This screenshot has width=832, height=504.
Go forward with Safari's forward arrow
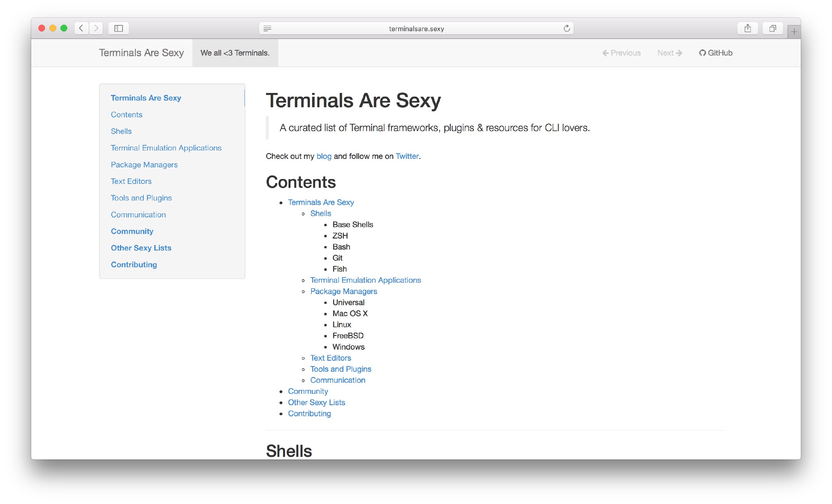tap(96, 28)
